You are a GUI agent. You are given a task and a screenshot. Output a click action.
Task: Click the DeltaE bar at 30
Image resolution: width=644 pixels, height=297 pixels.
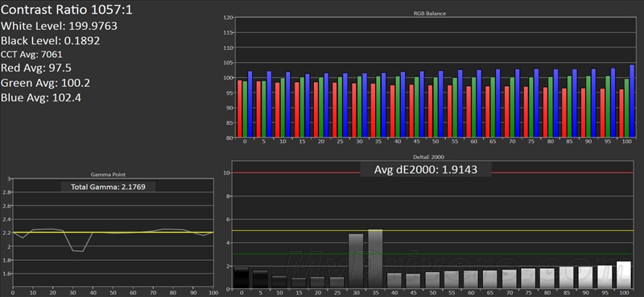point(356,261)
